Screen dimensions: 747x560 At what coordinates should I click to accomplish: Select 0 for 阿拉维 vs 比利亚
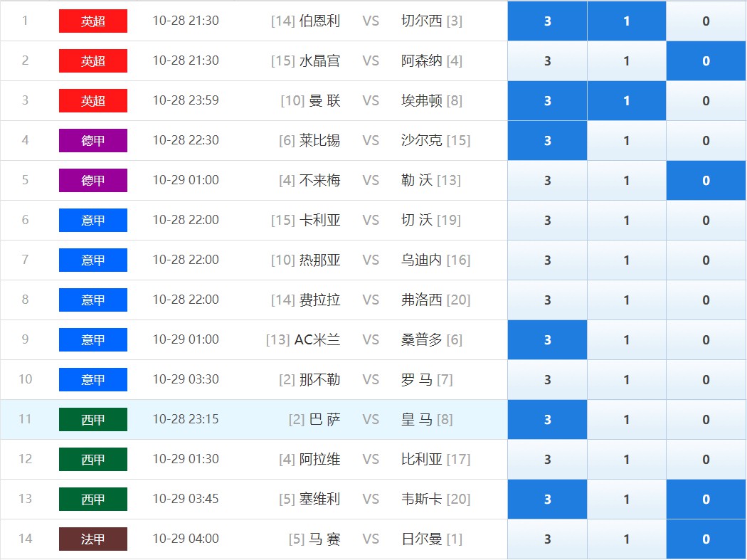[706, 460]
